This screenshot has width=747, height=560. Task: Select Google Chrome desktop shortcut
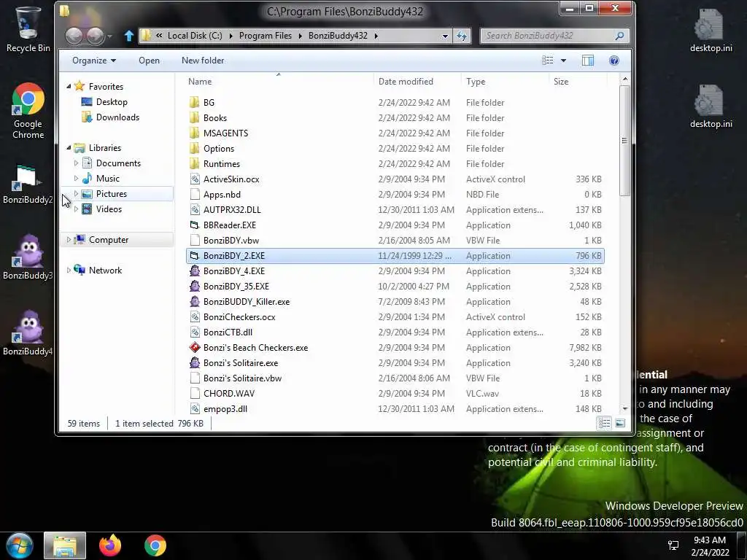pyautogui.click(x=28, y=111)
